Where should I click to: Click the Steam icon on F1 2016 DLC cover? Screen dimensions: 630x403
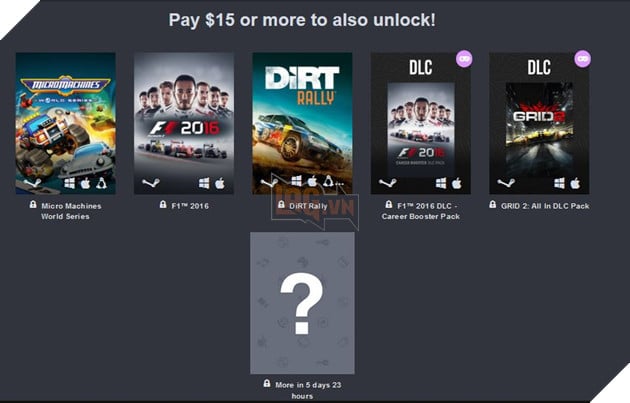click(x=387, y=183)
